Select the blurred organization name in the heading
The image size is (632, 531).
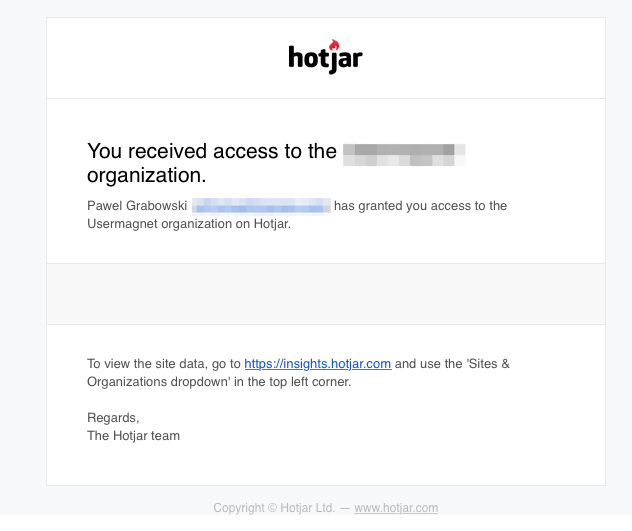tap(404, 154)
